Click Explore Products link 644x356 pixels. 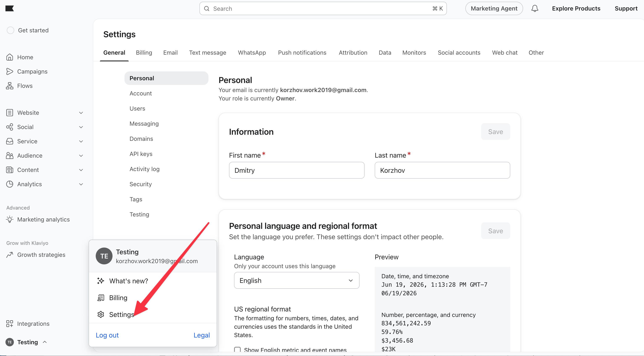[576, 9]
